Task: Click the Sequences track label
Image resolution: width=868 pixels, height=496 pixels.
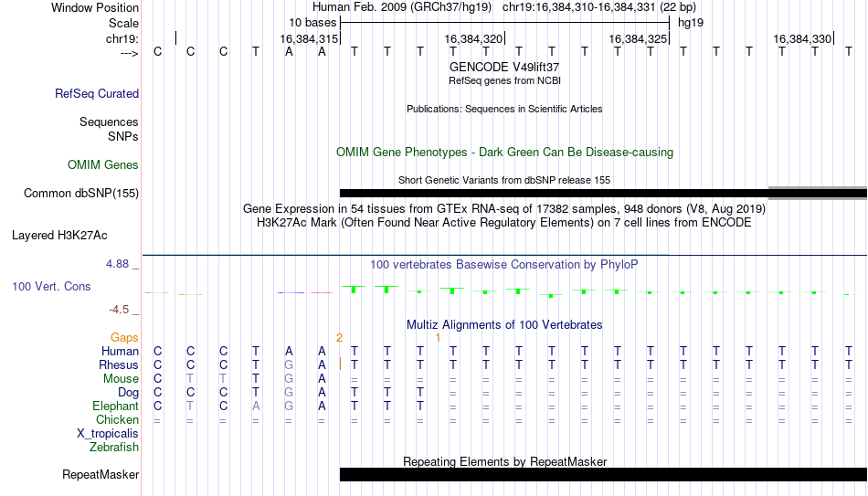Action: [109, 121]
